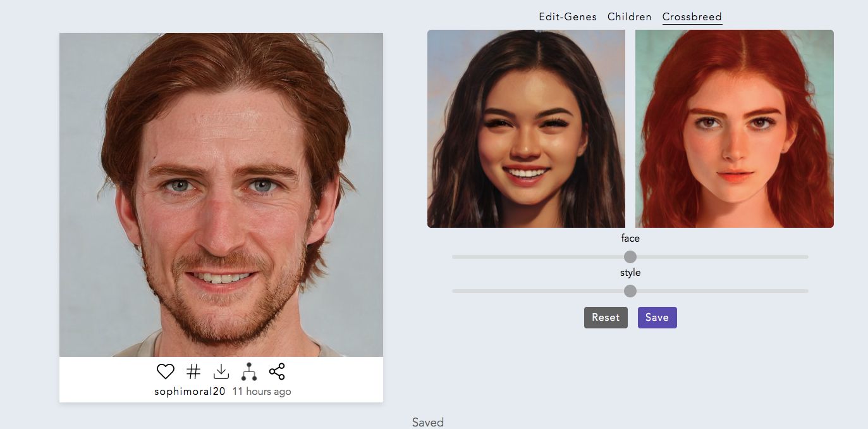Click the far right end of the style slider track

(x=805, y=291)
